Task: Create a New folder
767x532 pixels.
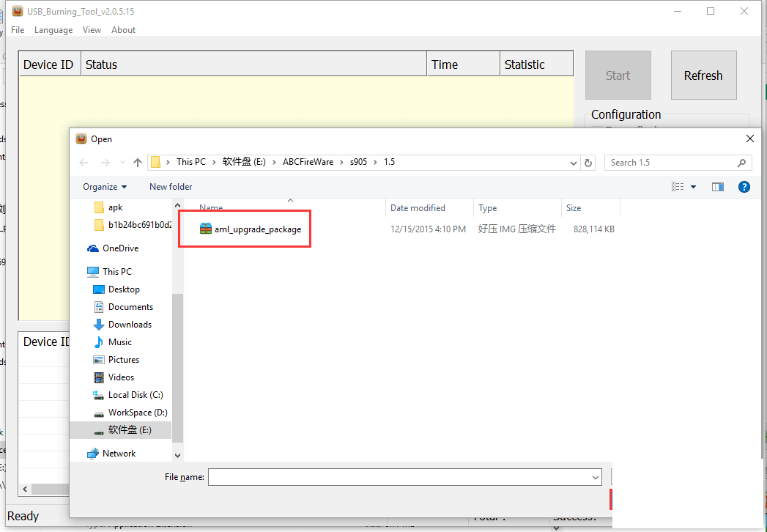Action: click(171, 186)
